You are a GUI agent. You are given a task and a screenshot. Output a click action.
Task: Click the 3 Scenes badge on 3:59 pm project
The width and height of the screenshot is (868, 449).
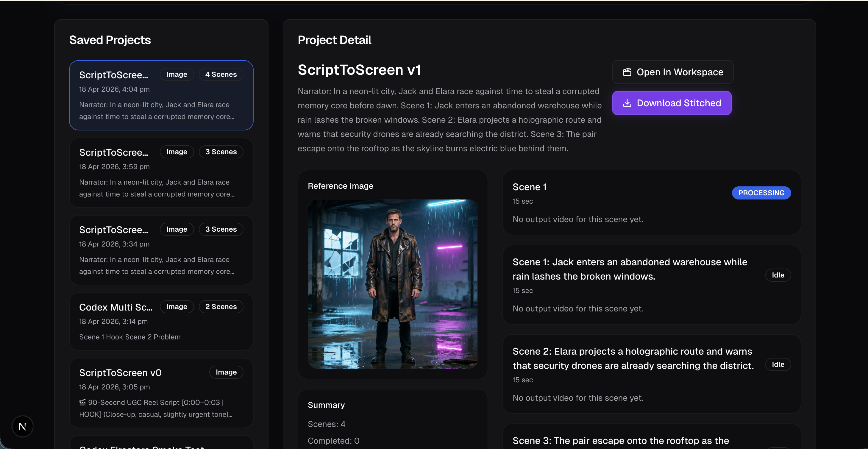coord(221,152)
